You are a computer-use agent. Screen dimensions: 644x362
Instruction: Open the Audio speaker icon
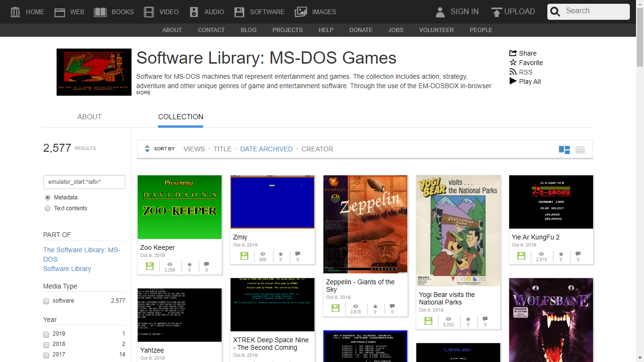tap(194, 12)
